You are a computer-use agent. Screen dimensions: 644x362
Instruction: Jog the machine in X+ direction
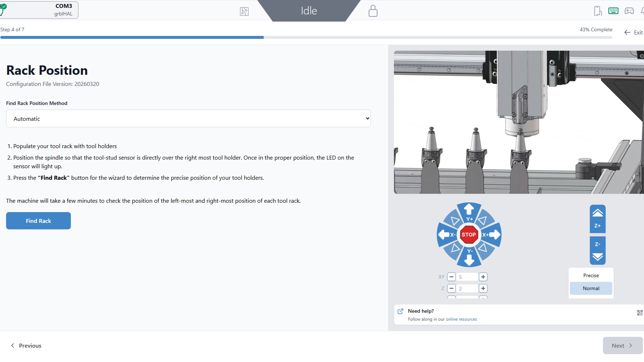pos(493,235)
